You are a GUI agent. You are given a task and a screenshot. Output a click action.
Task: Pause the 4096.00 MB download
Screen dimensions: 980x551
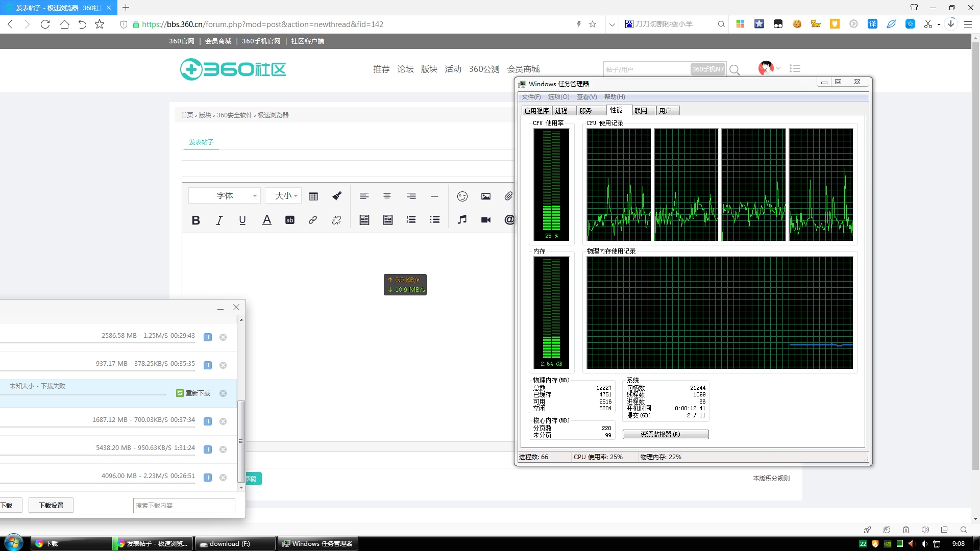click(x=208, y=478)
